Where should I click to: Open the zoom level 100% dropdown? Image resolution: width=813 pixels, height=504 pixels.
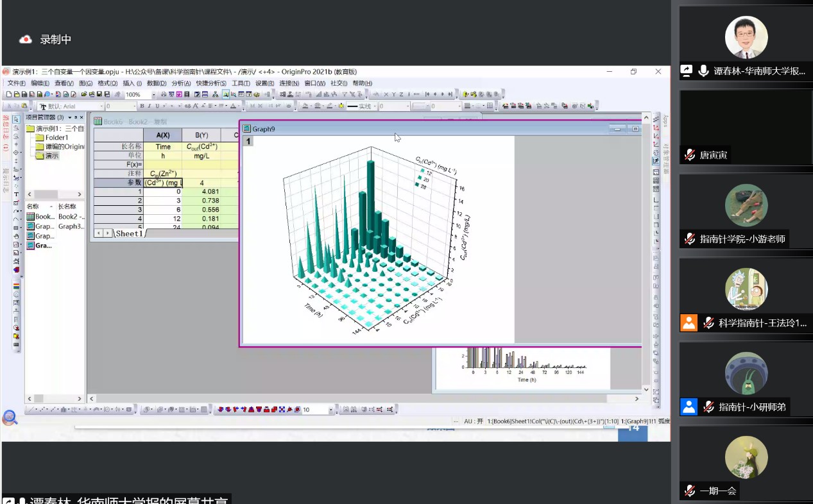click(153, 94)
